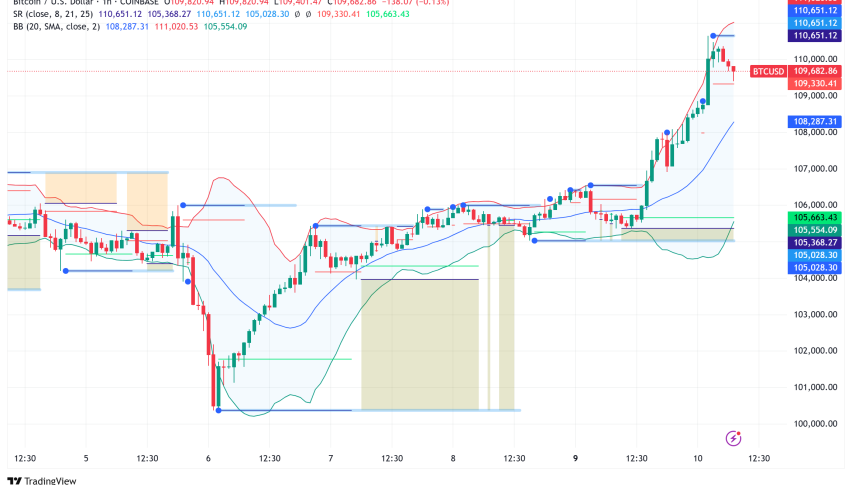Click the teal 105,554.09 price axis label
The width and height of the screenshot is (852, 485).
click(x=815, y=230)
